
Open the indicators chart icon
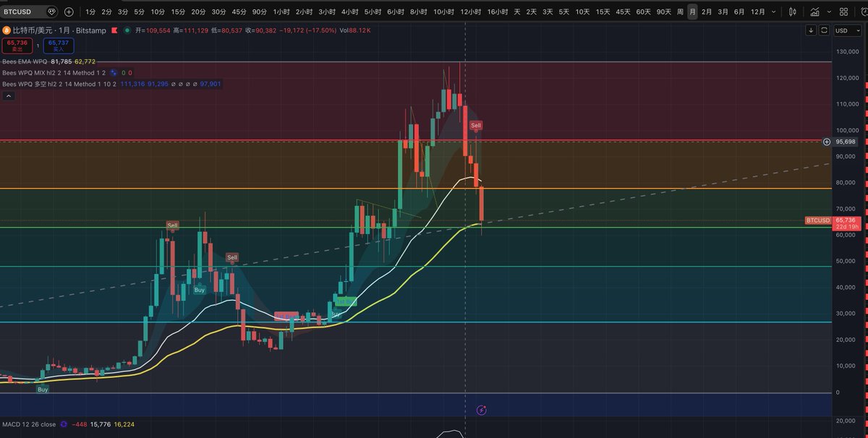815,12
